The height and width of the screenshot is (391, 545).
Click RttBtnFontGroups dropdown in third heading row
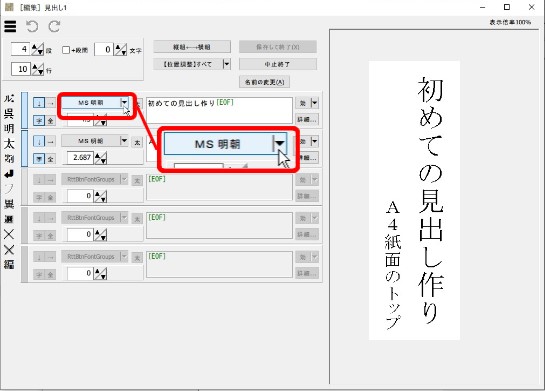click(95, 179)
